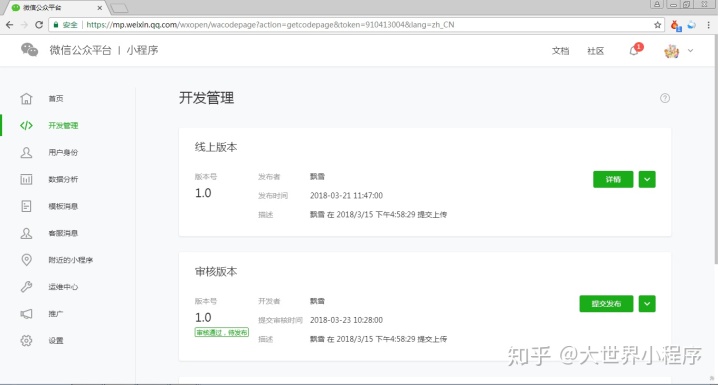Select 模板消息 in sidebar

pyautogui.click(x=63, y=206)
